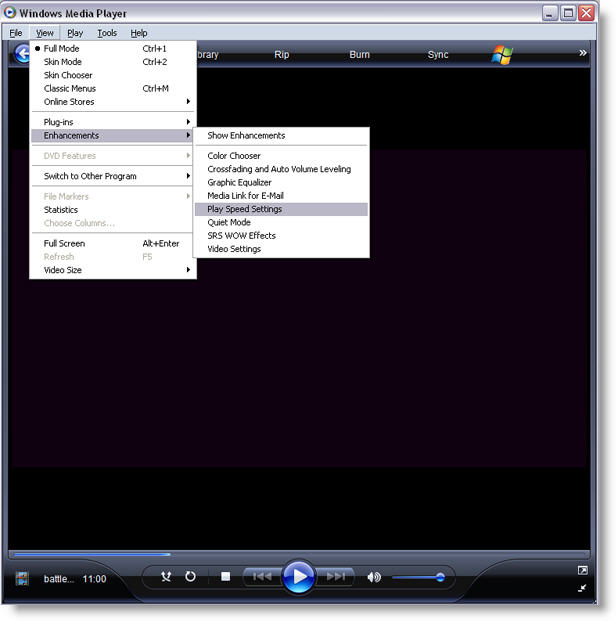Open Statistics from View menu
The width and height of the screenshot is (616, 621).
click(x=113, y=210)
